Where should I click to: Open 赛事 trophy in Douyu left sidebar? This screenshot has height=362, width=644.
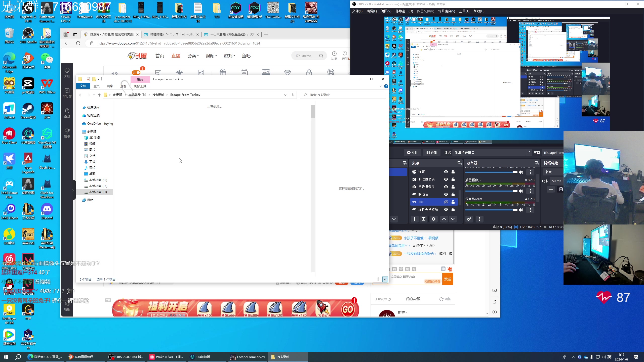pos(67,133)
